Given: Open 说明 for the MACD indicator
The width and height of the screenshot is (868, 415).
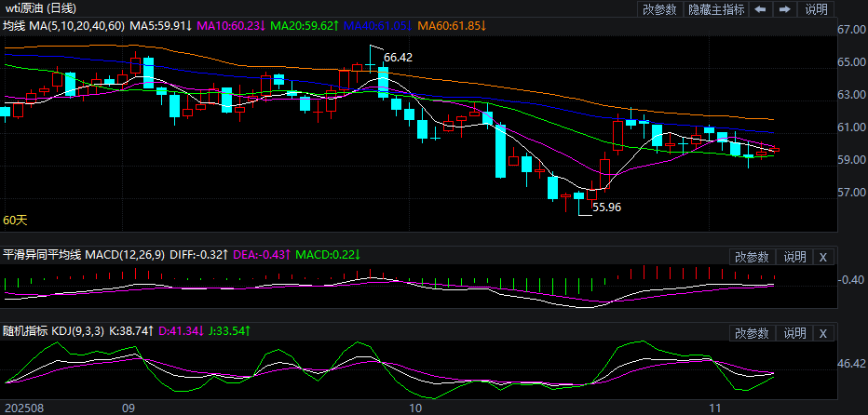Looking at the screenshot, I should pyautogui.click(x=794, y=257).
